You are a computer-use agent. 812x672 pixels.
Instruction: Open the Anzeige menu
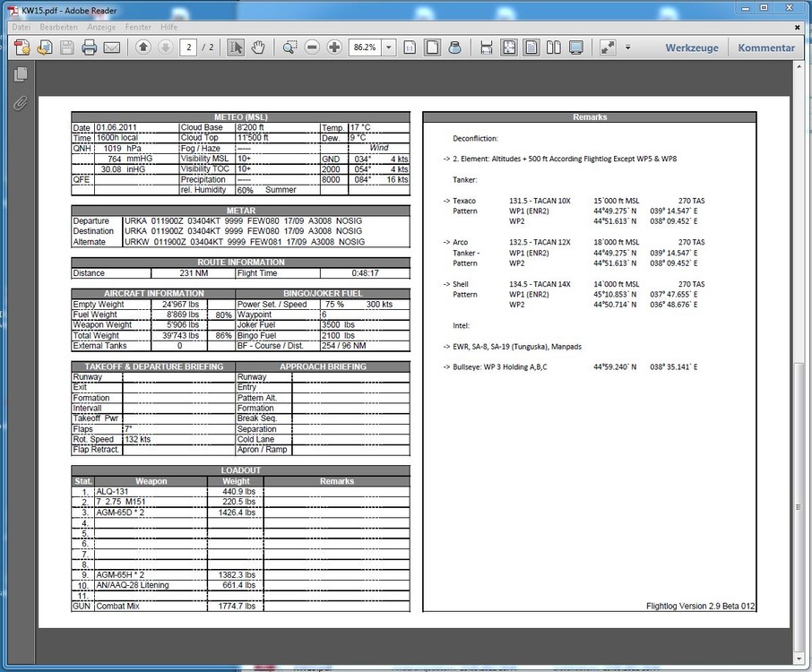click(101, 27)
